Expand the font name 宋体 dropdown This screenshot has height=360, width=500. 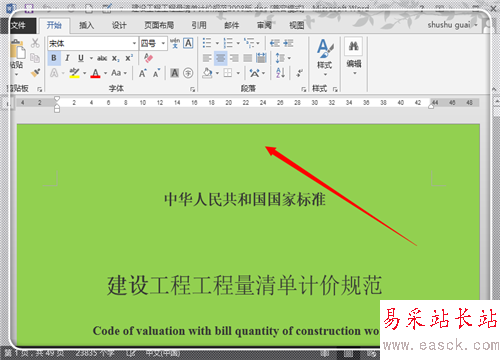(x=134, y=43)
